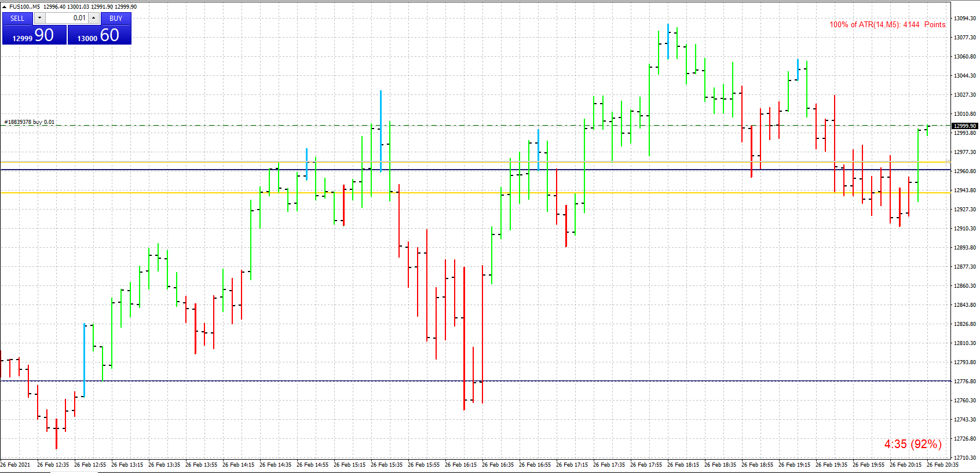The image size is (980, 473).
Task: Click the 12910.30 price scale label
Action: (965, 229)
